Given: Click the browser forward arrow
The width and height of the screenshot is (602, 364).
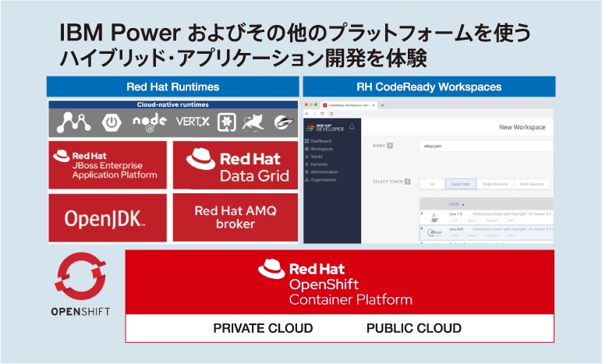Looking at the screenshot, I should coord(314,114).
